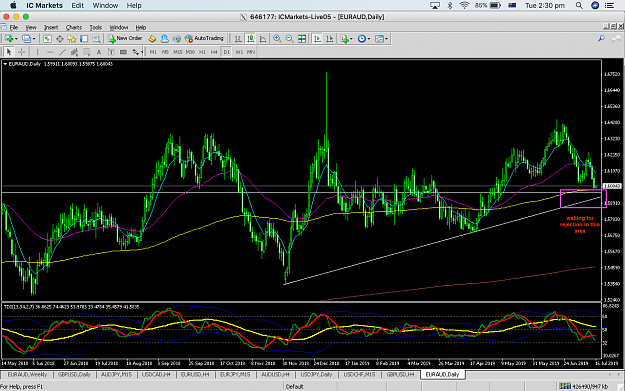This screenshot has width=625, height=391.
Task: Toggle the AutoTrading button
Action: (204, 38)
